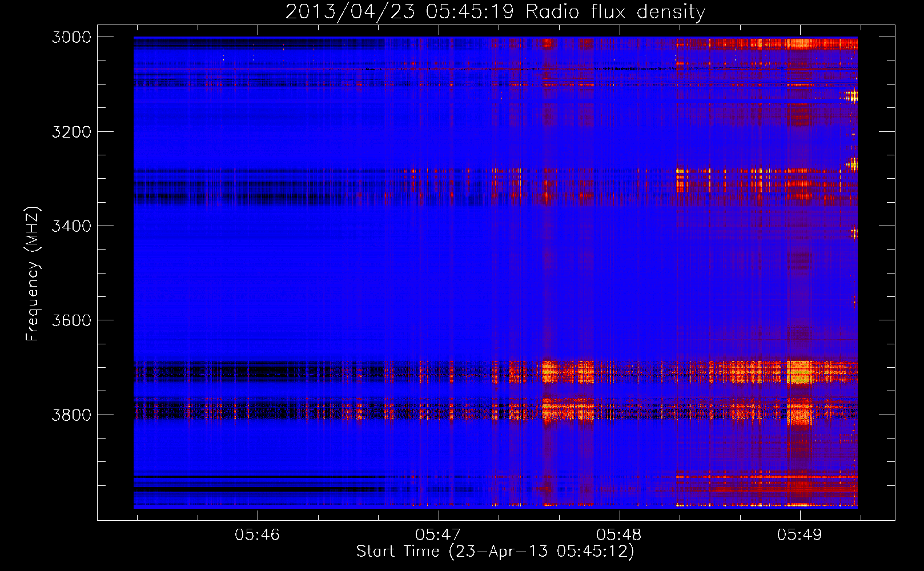Click the 3400 frequency axis label
Screen dimensions: 924x571
coord(71,226)
